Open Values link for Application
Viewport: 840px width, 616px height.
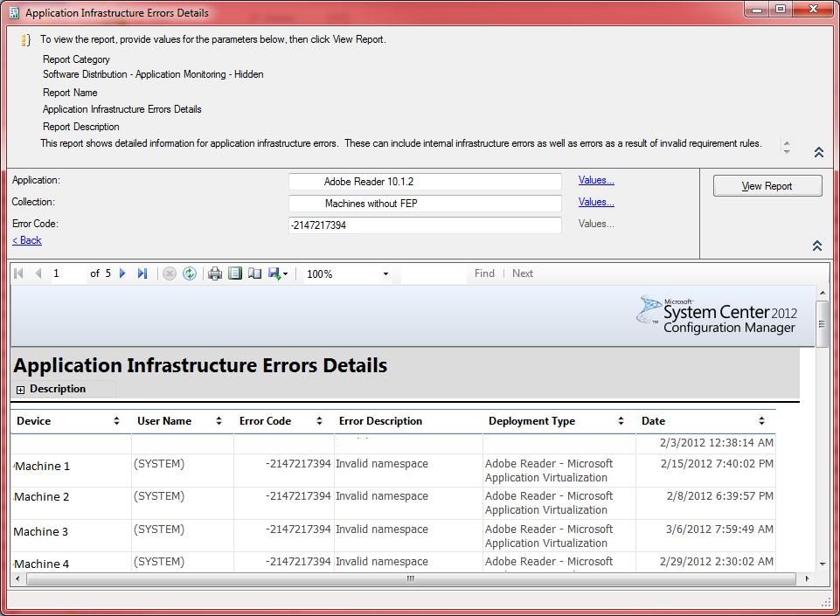pos(596,181)
